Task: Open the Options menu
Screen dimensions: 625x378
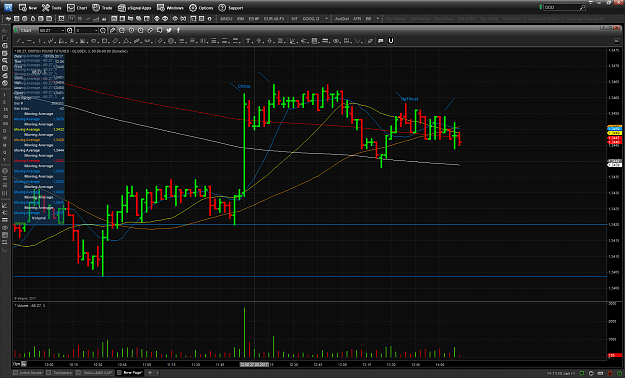Action: 201,8
